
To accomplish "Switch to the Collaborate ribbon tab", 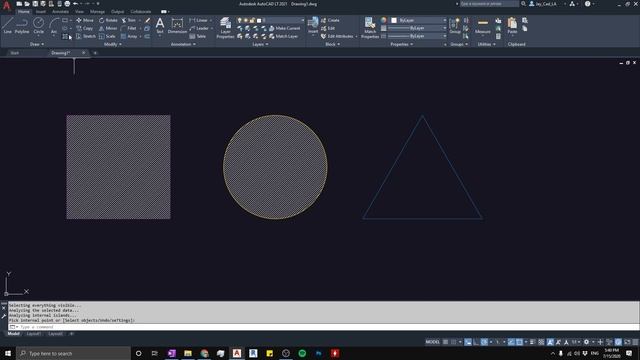I will tap(141, 12).
